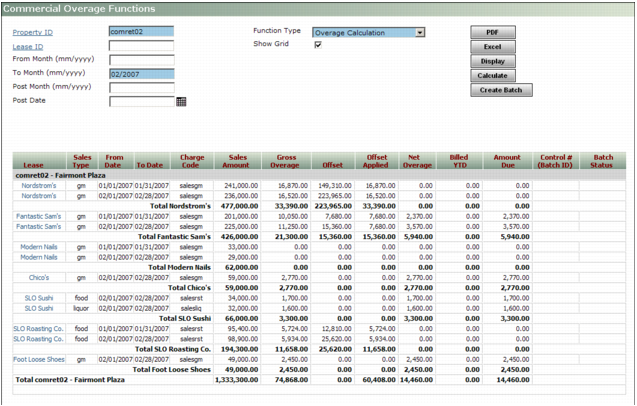The image size is (637, 406).
Task: Open the Post Date calendar picker
Action: (181, 101)
